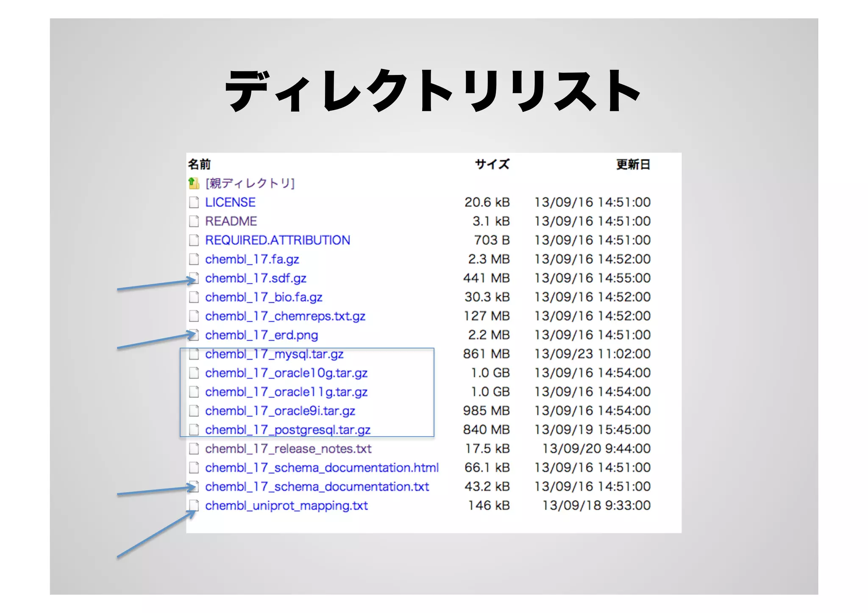Select the date 13/09/18 9:33:00
Screen dimensions: 868x613
[597, 505]
